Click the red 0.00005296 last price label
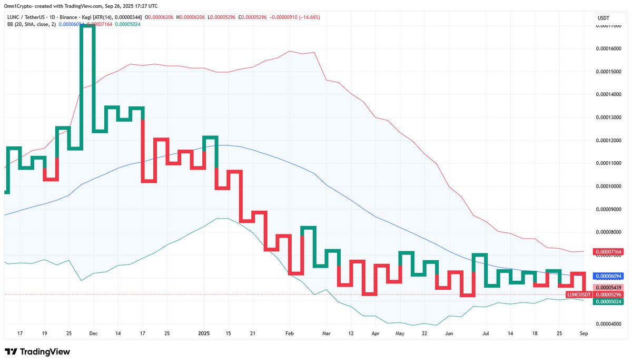This screenshot has width=632, height=364. pos(608,294)
